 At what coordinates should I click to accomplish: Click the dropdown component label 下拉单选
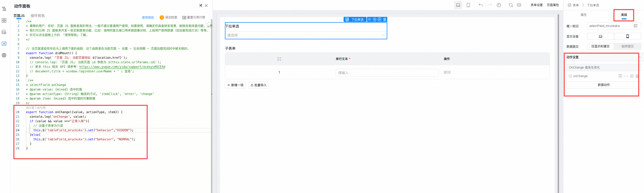click(232, 26)
